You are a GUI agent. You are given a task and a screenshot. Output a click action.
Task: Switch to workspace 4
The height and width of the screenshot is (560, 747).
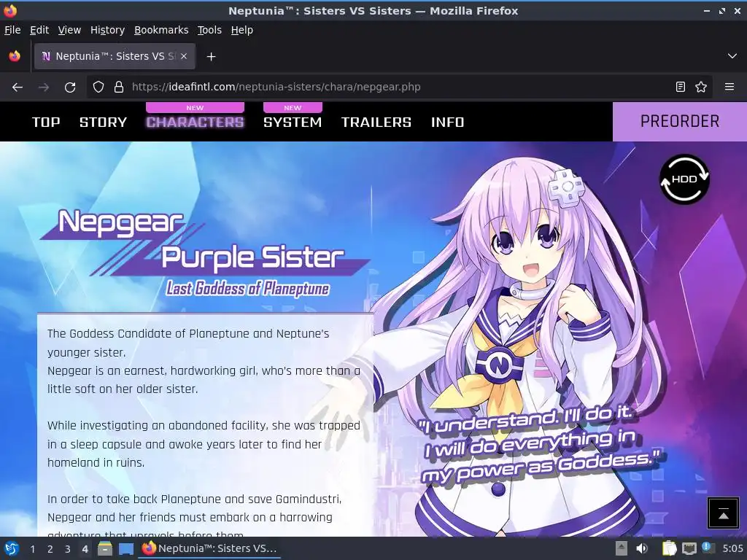click(x=85, y=549)
